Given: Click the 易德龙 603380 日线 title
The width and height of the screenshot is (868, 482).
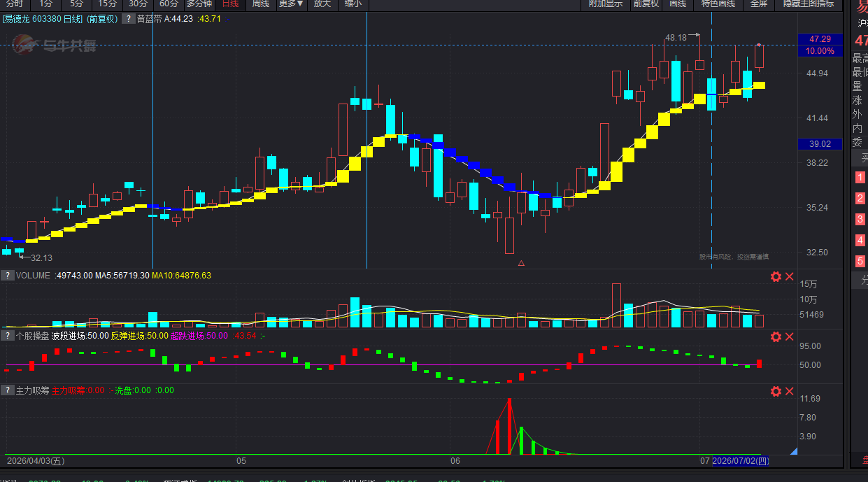Looking at the screenshot, I should tap(42, 19).
